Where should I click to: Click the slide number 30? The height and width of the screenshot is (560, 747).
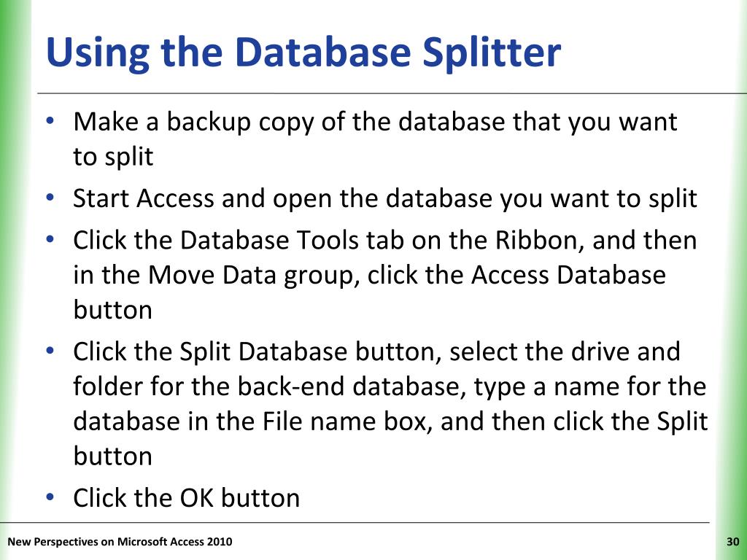pos(732,542)
